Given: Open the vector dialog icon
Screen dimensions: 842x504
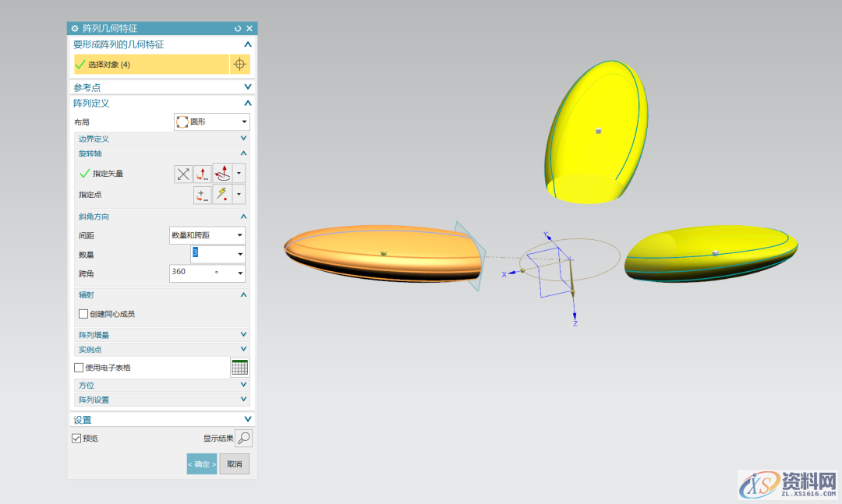Looking at the screenshot, I should pos(203,174).
